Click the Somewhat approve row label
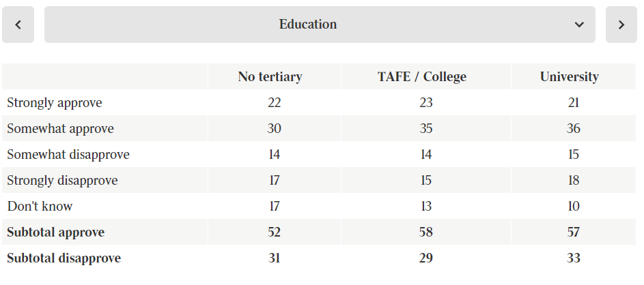 coord(60,129)
